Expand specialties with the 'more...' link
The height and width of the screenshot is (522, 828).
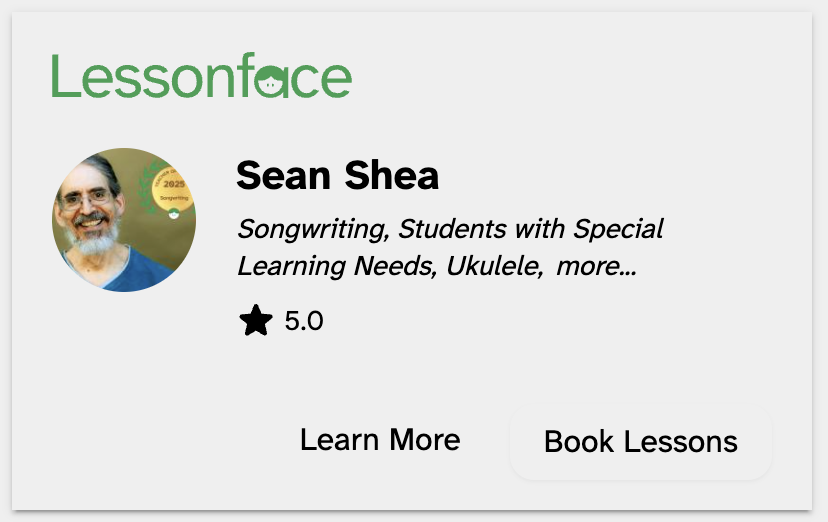[596, 267]
